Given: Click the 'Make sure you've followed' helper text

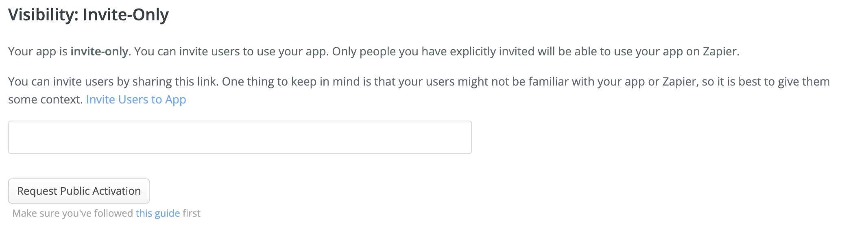Looking at the screenshot, I should point(72,213).
